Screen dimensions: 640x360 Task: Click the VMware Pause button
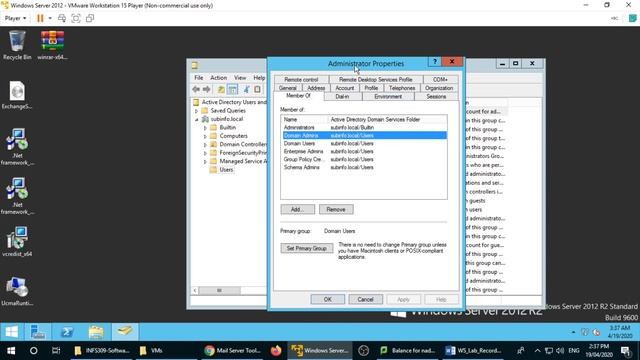click(x=40, y=18)
